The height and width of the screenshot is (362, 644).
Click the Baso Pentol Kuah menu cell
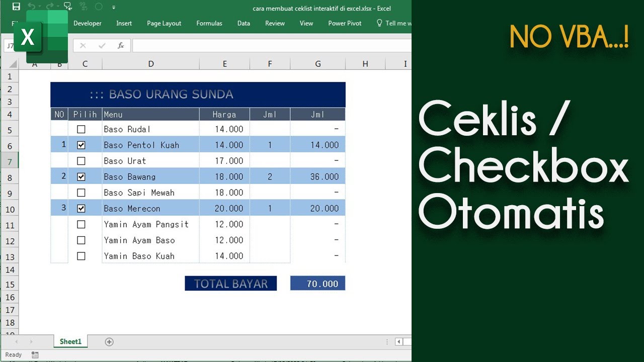[x=151, y=145]
